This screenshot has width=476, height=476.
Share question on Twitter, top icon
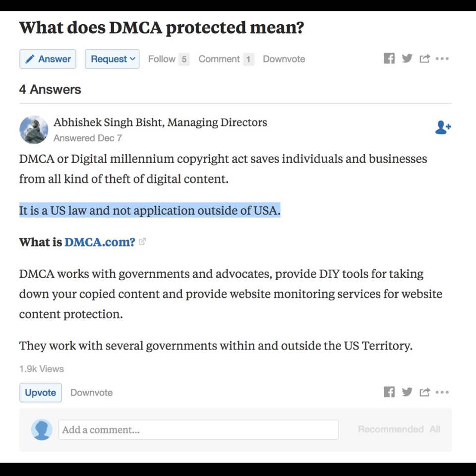pyautogui.click(x=407, y=59)
